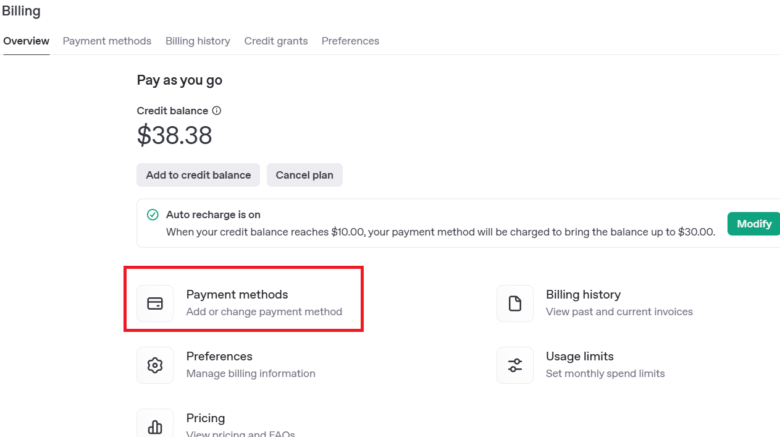Select the 'Manage billing information' link
The image size is (780, 437).
point(250,374)
